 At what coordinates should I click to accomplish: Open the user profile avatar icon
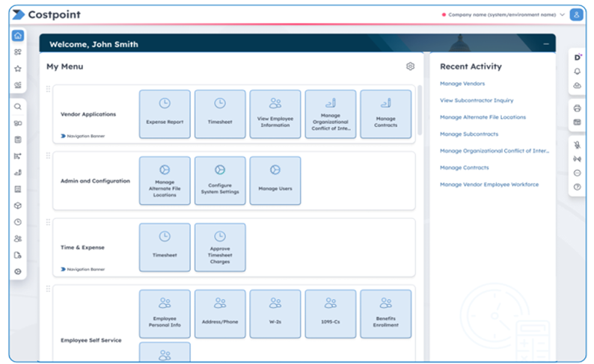point(576,14)
